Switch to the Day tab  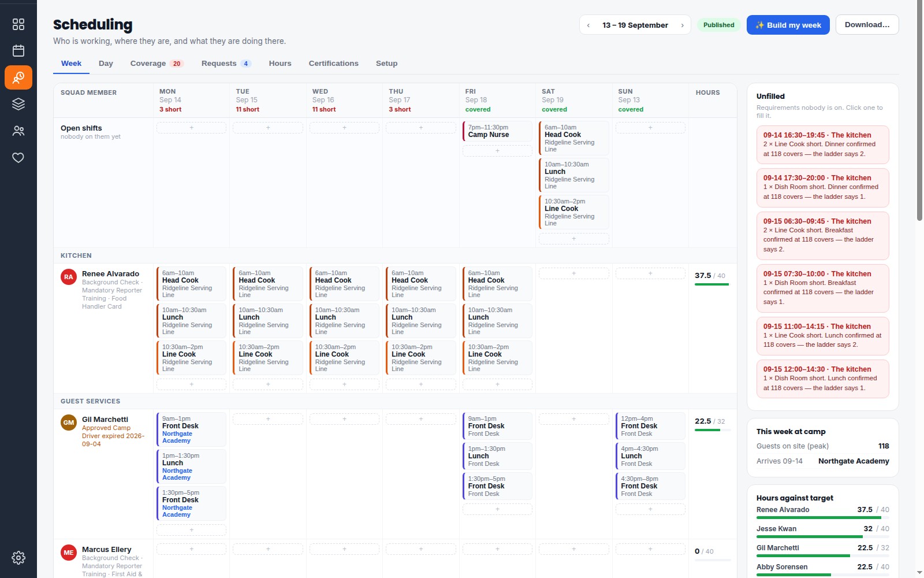point(106,64)
